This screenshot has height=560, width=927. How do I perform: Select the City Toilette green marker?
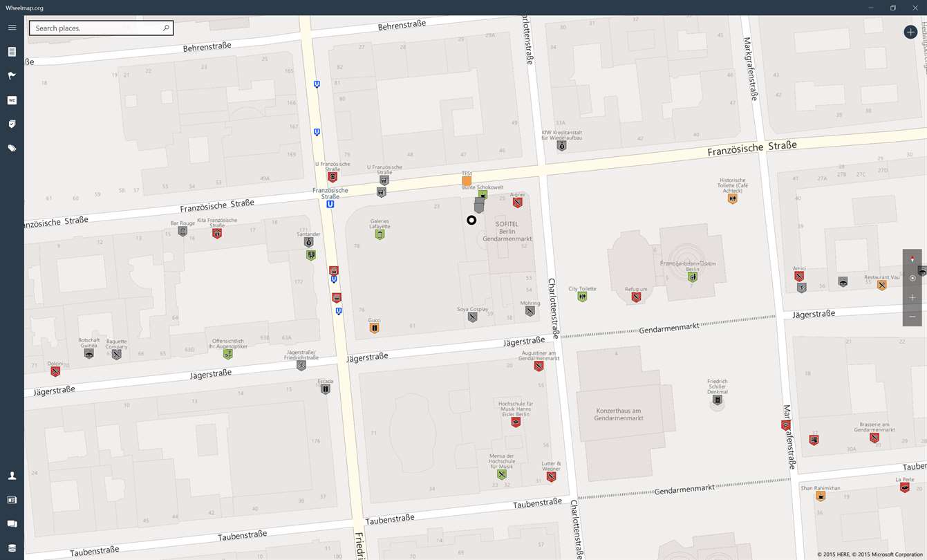pyautogui.click(x=582, y=297)
